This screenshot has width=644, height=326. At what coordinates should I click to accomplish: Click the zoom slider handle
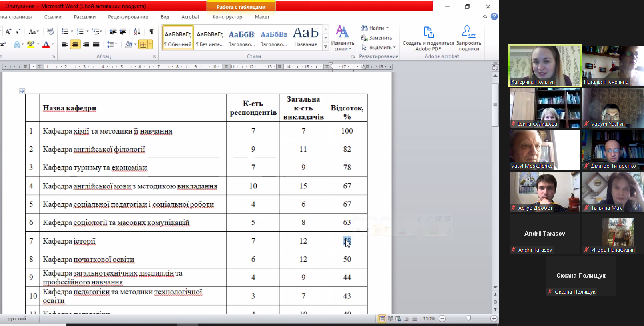468,318
